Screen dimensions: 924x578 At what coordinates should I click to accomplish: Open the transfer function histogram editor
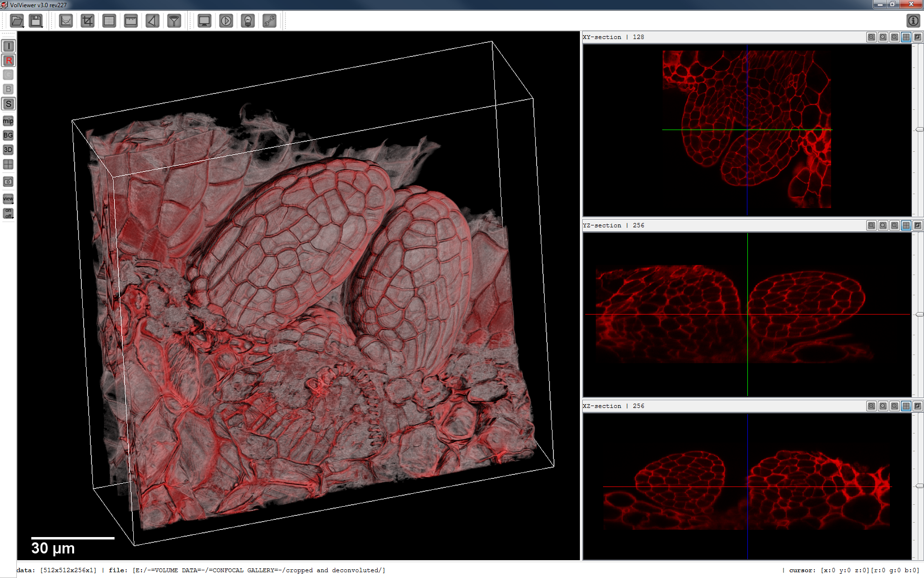[66, 21]
